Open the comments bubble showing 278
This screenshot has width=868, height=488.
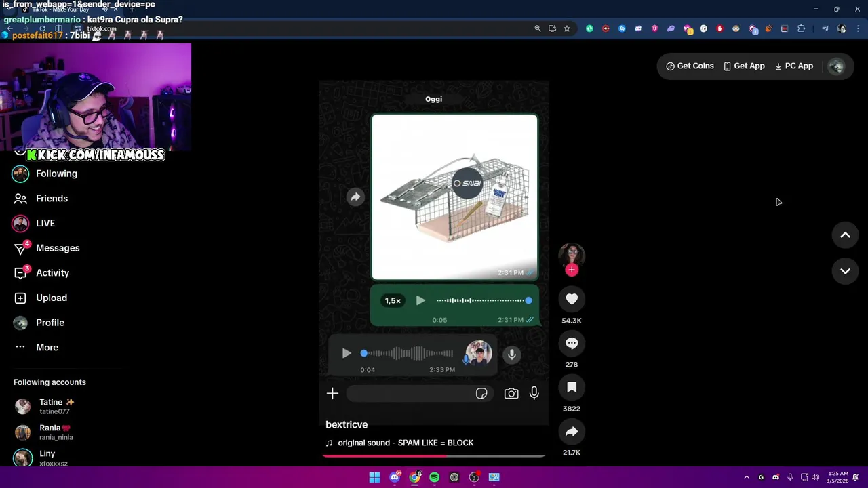click(572, 343)
